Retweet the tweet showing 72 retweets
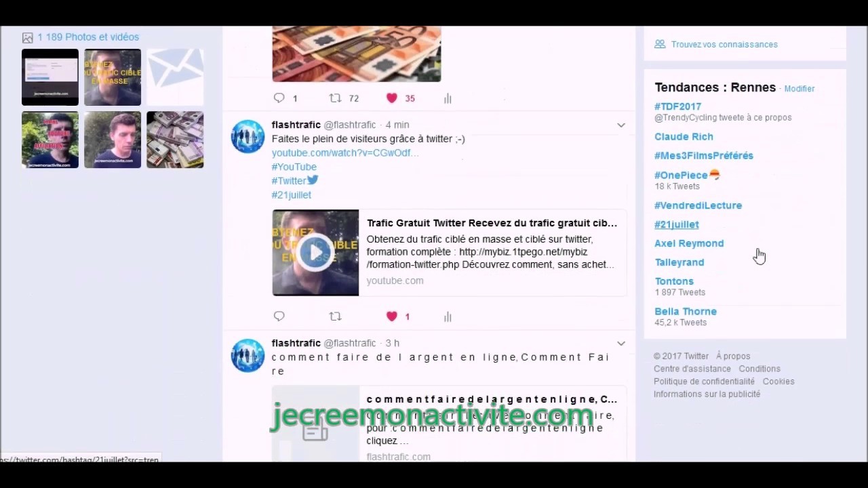This screenshot has height=488, width=868. coord(335,98)
